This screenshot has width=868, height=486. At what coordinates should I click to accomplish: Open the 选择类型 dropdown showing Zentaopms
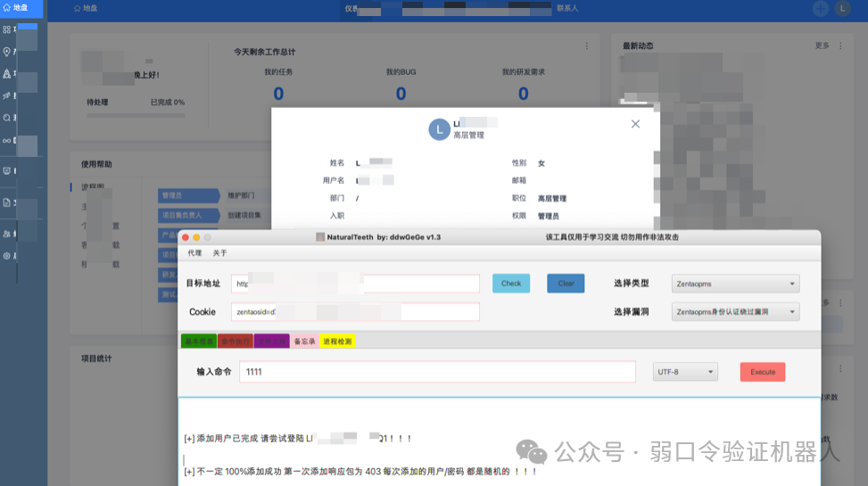pos(735,284)
